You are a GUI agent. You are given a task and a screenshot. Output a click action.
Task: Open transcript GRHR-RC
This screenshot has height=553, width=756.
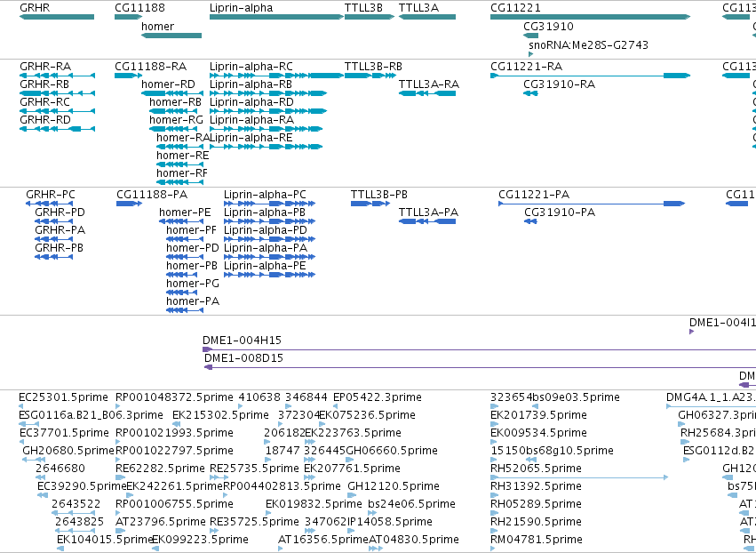[44, 102]
